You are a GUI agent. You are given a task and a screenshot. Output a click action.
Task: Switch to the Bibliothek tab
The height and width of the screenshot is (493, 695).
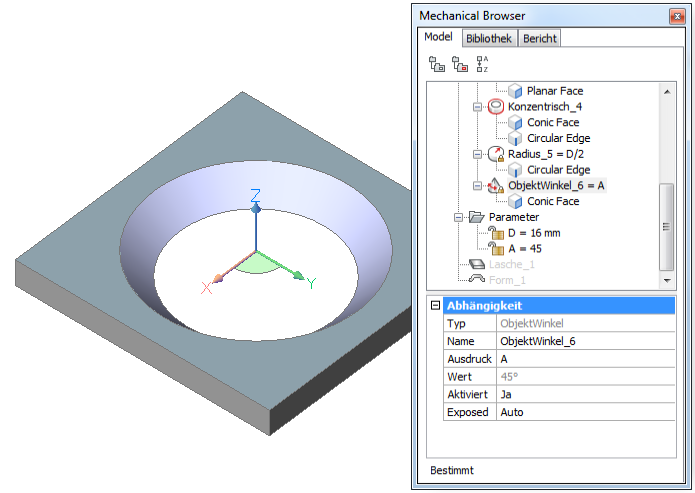tap(488, 38)
